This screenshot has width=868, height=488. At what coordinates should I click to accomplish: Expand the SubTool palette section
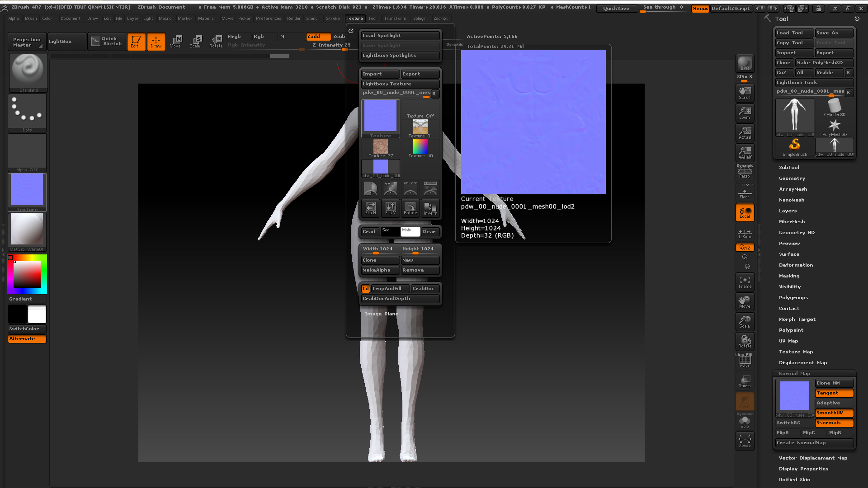pos(789,168)
